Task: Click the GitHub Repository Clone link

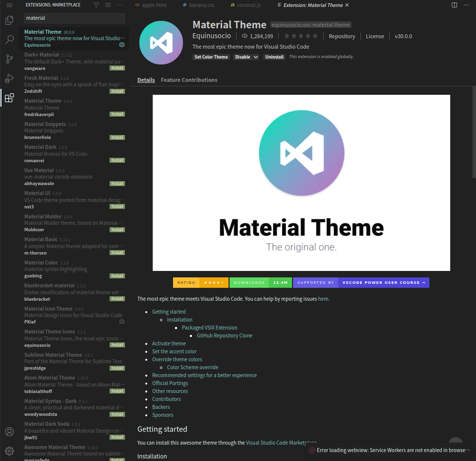Action: coord(224,335)
